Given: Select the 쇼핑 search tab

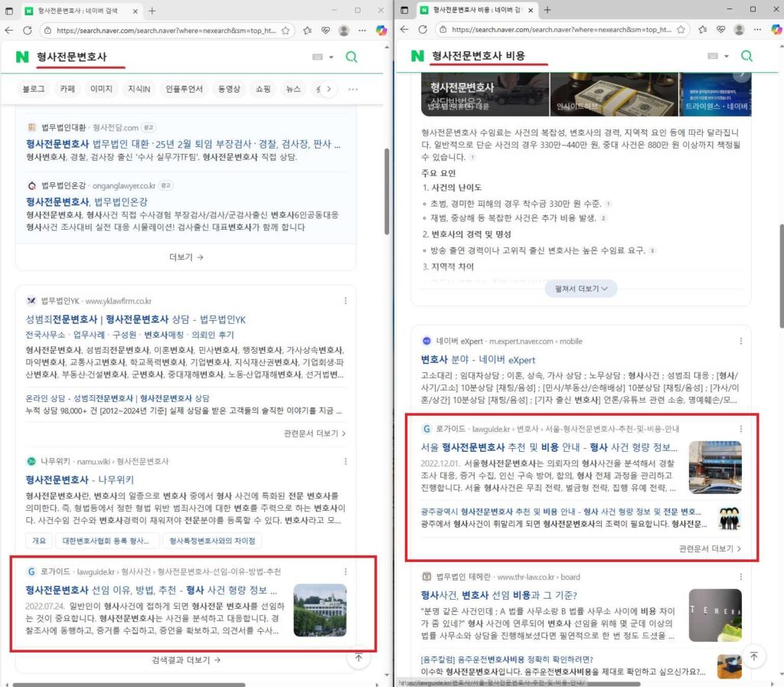Looking at the screenshot, I should pos(263,89).
